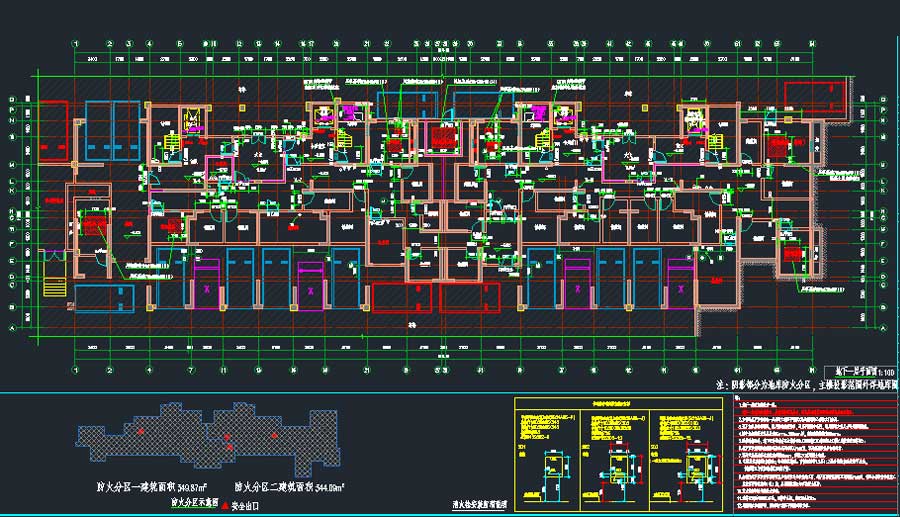Click the yellow stair symbol at lower left
The height and width of the screenshot is (517, 900).
55,286
